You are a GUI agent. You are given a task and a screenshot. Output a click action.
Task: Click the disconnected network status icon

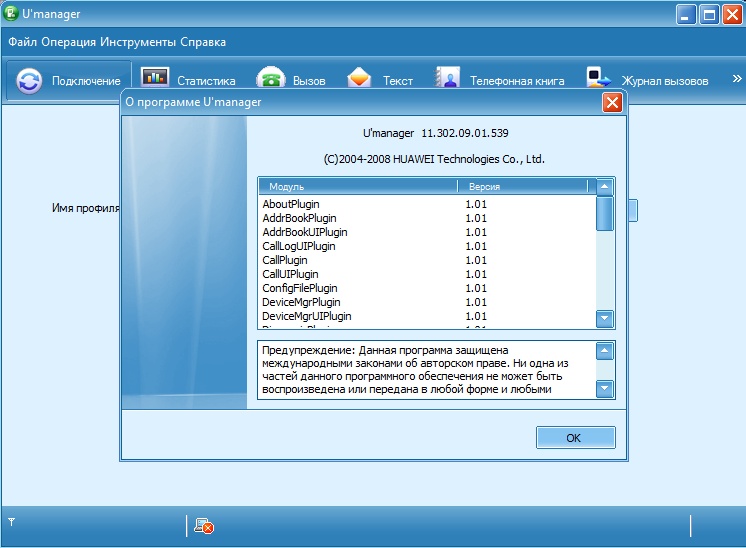point(204,526)
